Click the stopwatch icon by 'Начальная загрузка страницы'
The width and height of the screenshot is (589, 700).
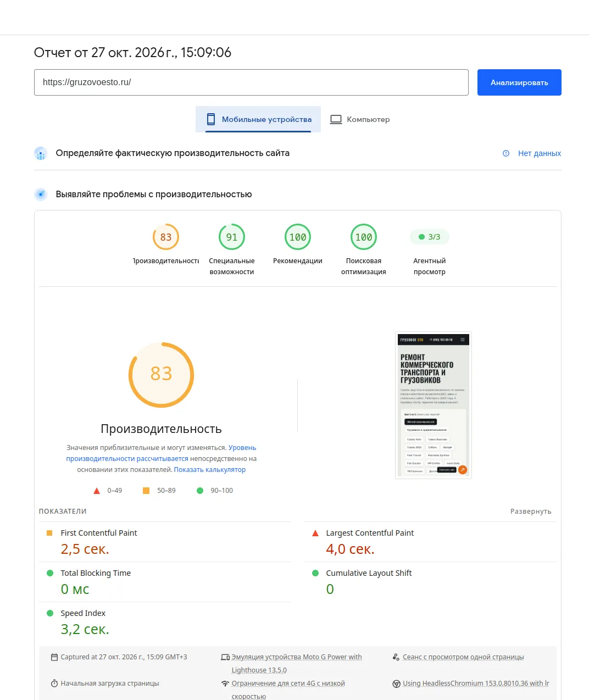[x=54, y=684]
